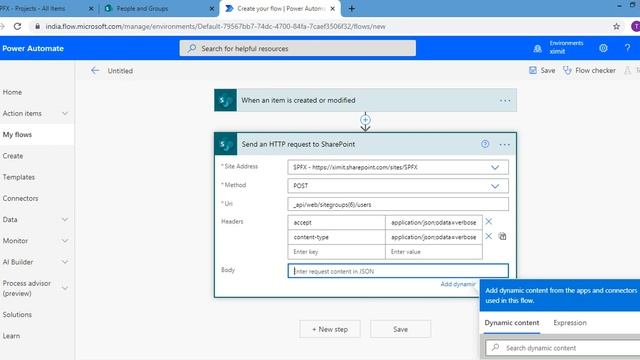Open Power Automate settings gear
The width and height of the screenshot is (640, 360).
pyautogui.click(x=603, y=48)
